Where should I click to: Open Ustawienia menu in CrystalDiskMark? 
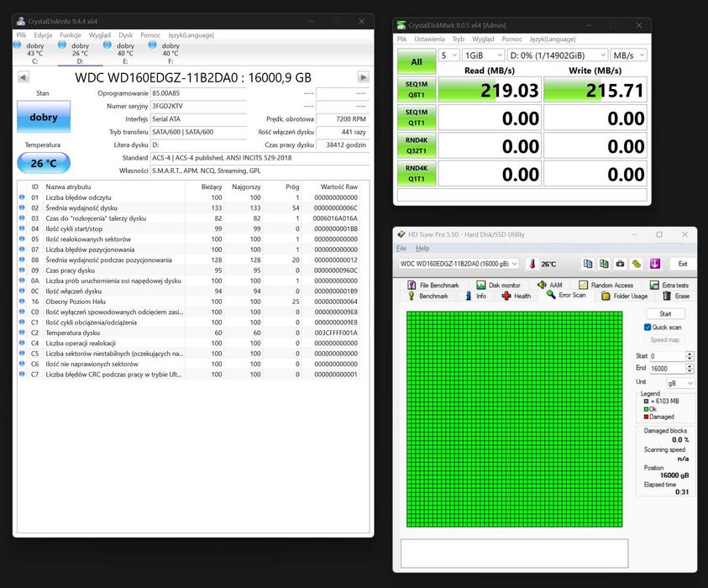[429, 39]
